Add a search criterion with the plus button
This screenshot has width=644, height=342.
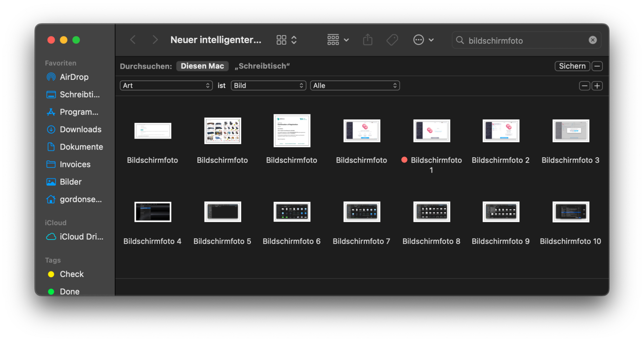(x=597, y=86)
